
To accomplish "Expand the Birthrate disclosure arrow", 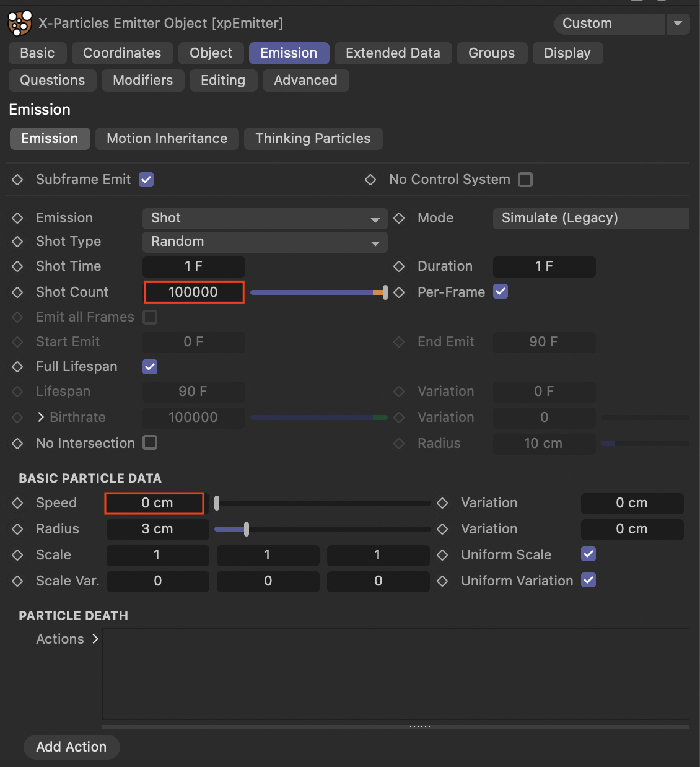I will [x=41, y=417].
